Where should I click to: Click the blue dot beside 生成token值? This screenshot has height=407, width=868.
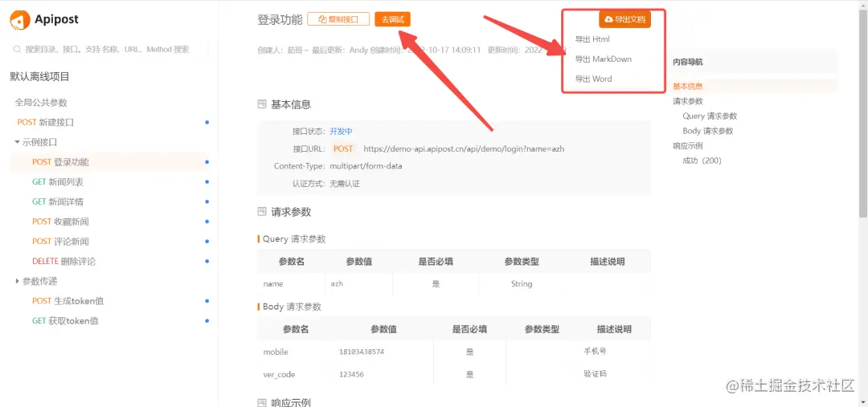tap(207, 301)
